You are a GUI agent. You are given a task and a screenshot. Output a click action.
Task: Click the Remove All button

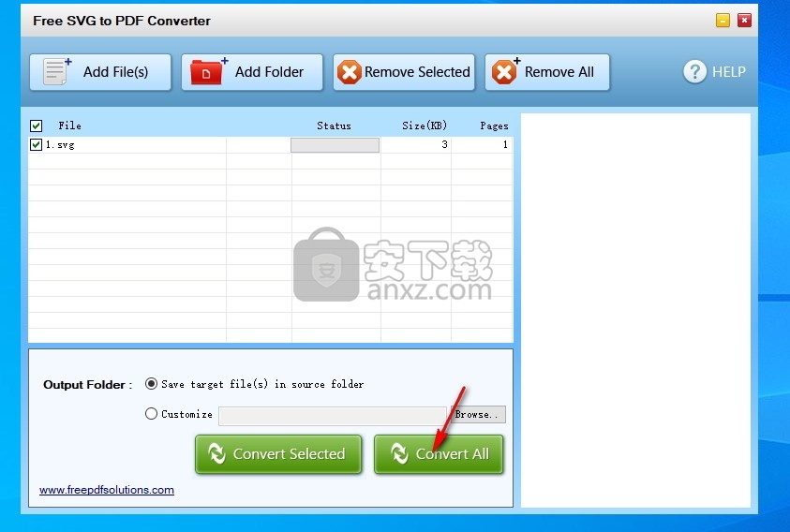(x=547, y=72)
